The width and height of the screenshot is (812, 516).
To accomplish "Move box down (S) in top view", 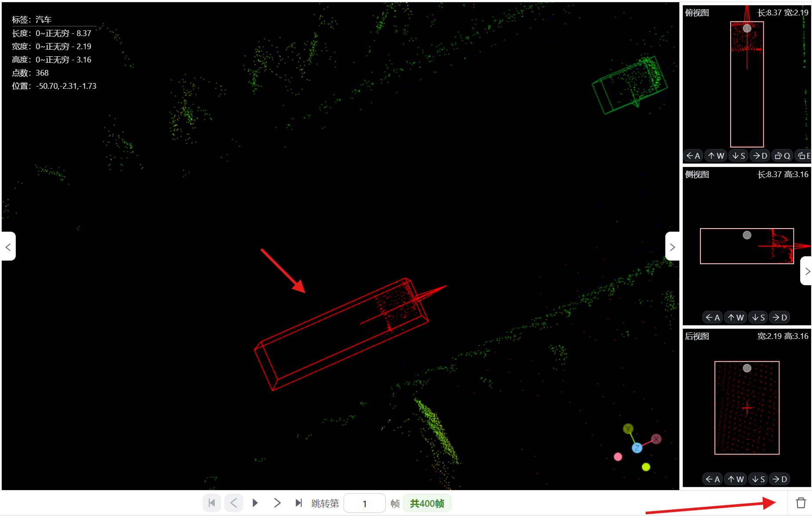I will (738, 156).
